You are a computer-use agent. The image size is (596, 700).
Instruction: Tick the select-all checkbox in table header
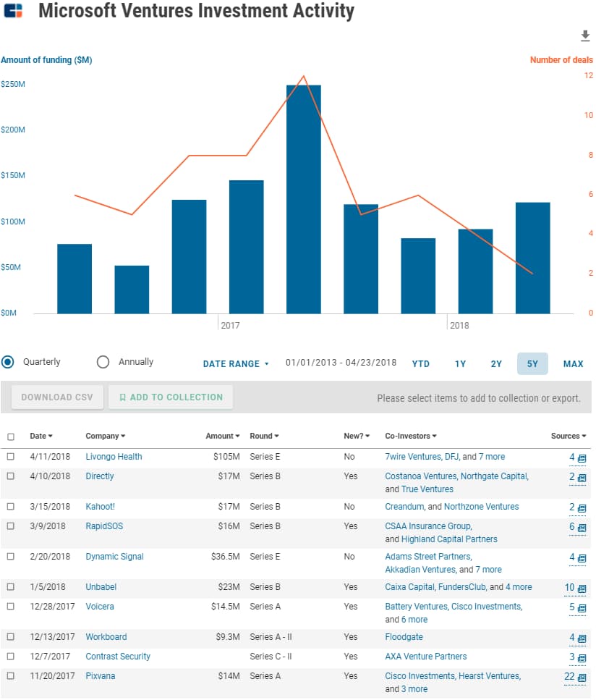[10, 437]
